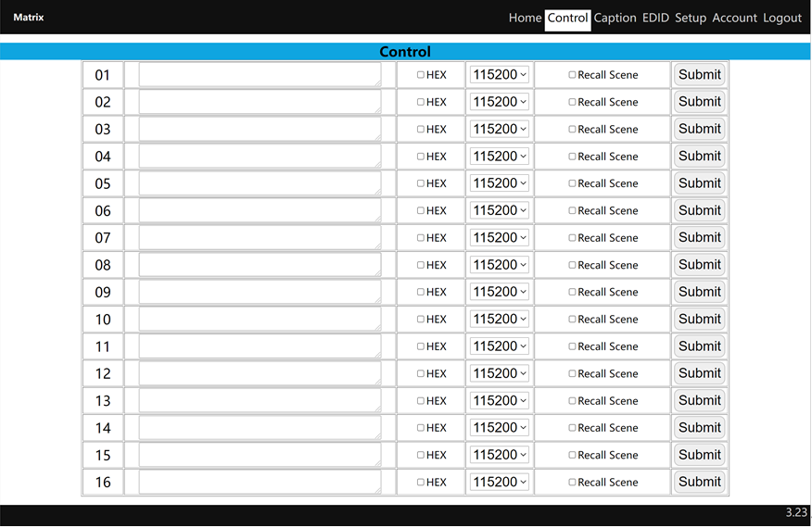Open the 115200 baud dropdown in row 01
The image size is (812, 528).
[x=500, y=74]
